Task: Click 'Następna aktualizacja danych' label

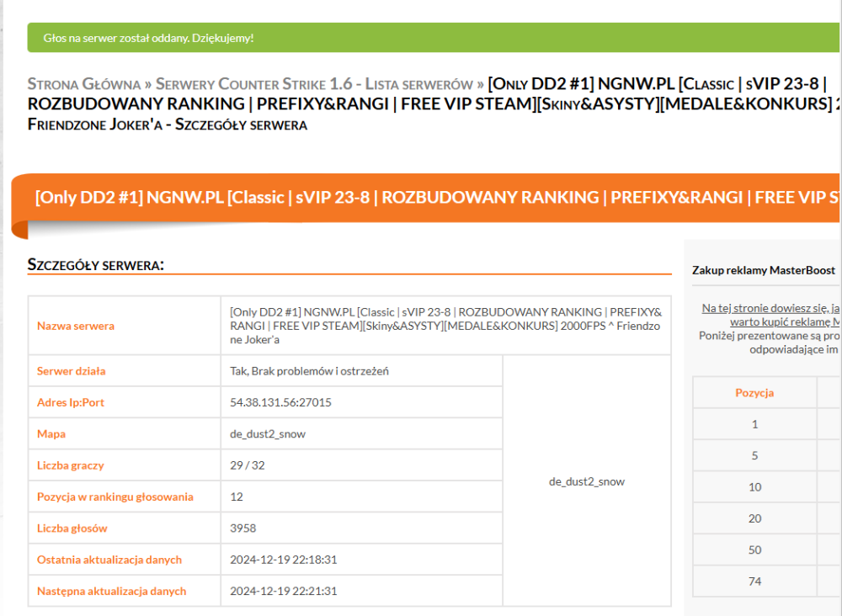Action: tap(111, 591)
